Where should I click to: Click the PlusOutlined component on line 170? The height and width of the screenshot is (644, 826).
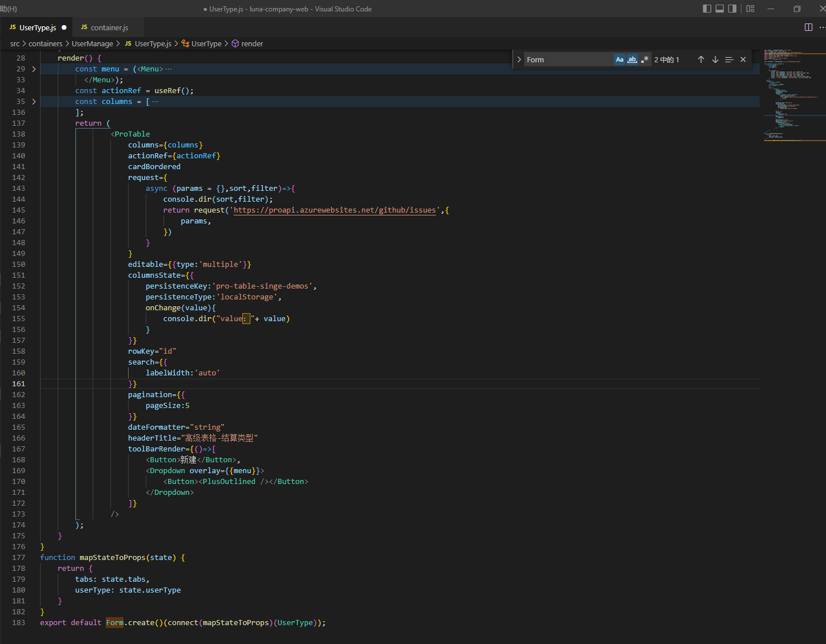(229, 482)
